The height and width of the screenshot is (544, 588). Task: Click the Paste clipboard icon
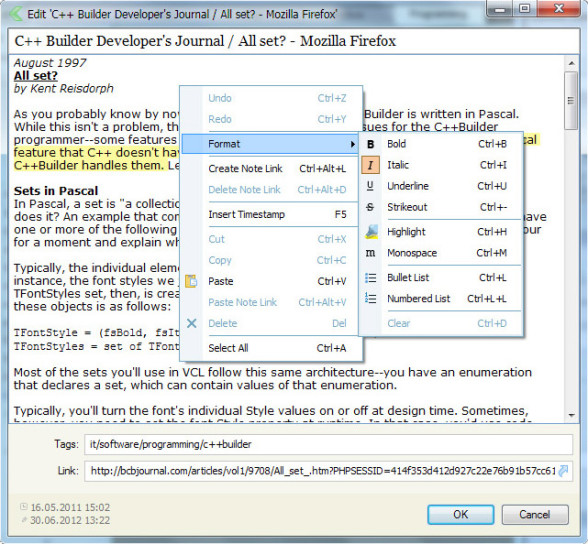(191, 281)
